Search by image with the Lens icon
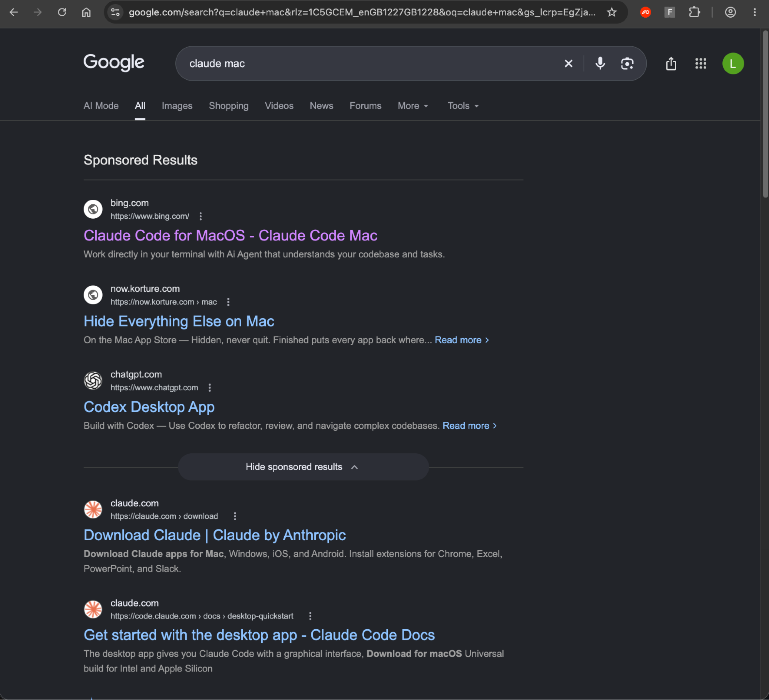 point(627,63)
